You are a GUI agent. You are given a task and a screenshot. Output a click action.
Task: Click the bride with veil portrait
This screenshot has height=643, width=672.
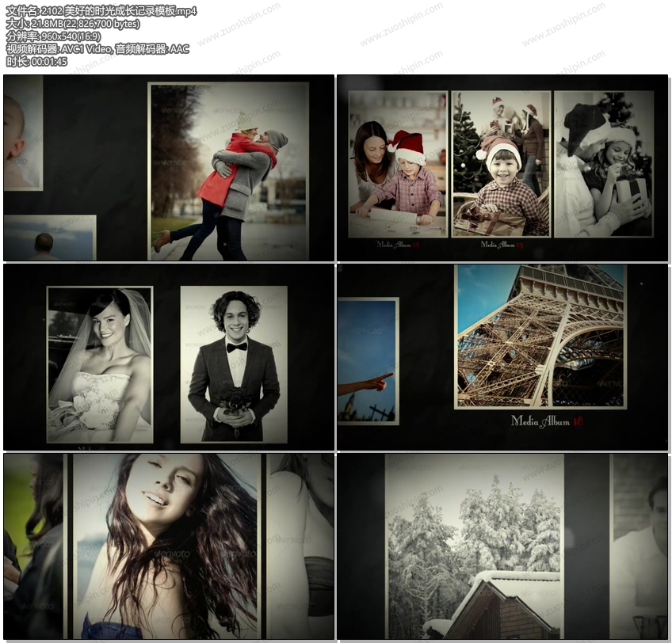(x=100, y=364)
